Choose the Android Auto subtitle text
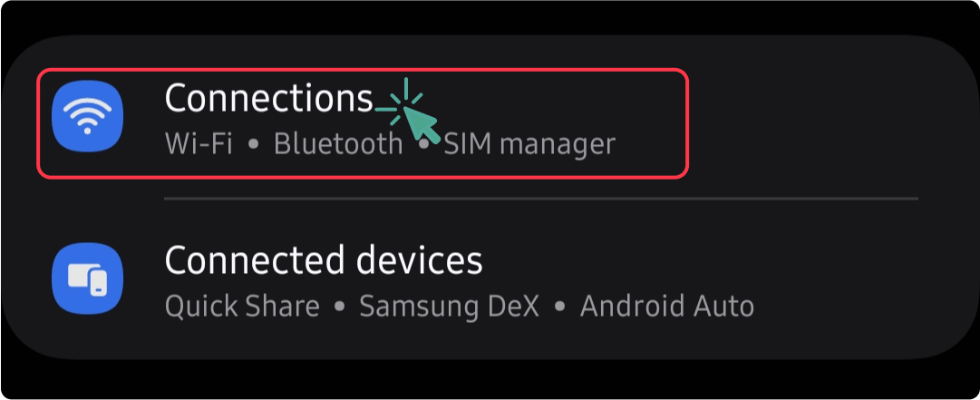Screen dimensions: 980x400 667,307
